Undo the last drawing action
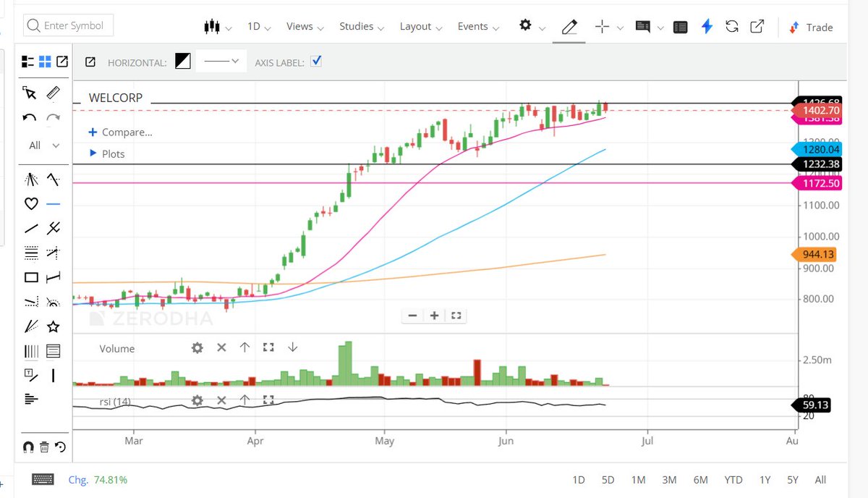 pos(30,117)
